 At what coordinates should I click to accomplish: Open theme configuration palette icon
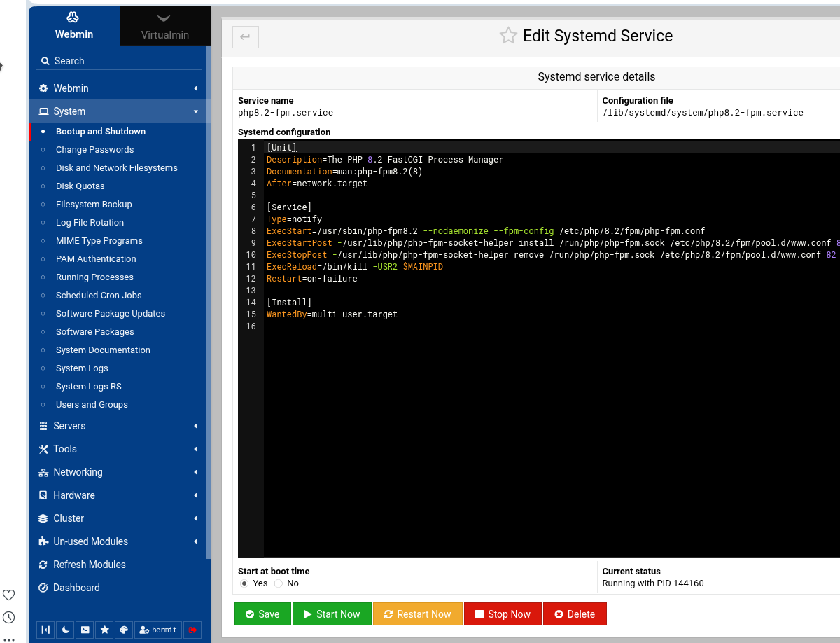coord(124,630)
